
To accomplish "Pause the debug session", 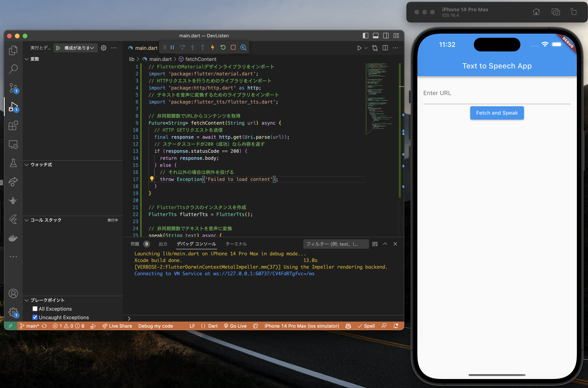I will [172, 47].
